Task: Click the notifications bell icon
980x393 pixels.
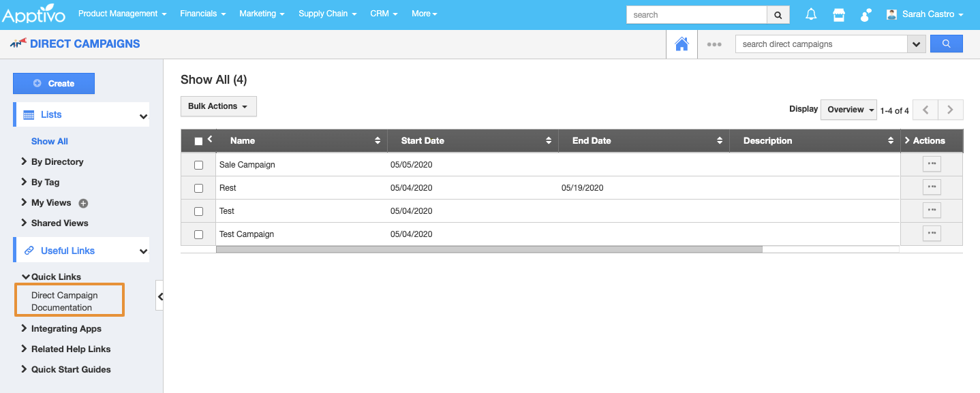Action: click(x=810, y=14)
